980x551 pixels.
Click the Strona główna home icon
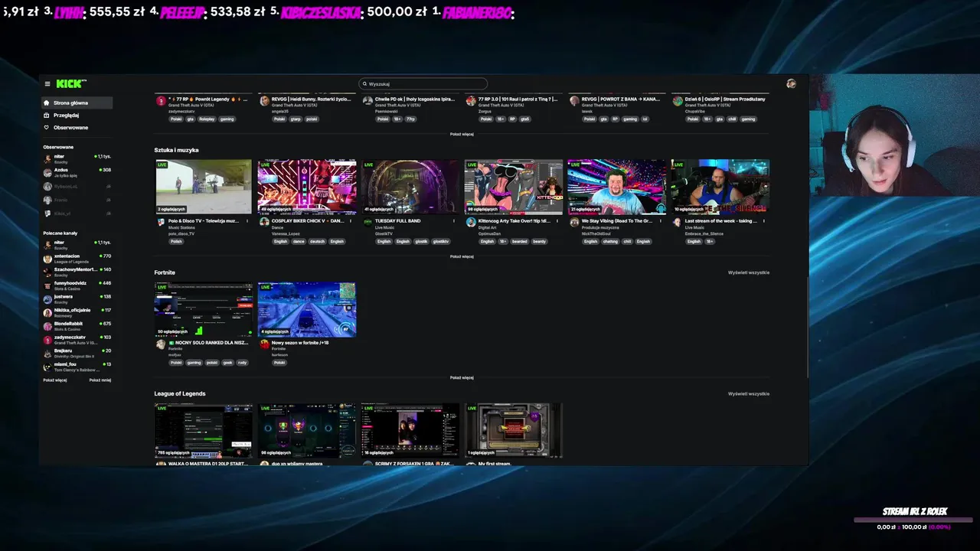(x=46, y=103)
